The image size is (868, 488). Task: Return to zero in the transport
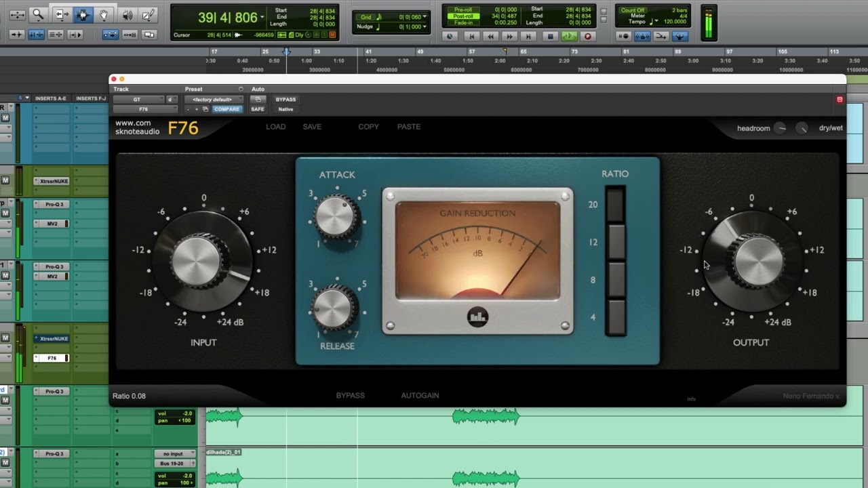point(472,37)
